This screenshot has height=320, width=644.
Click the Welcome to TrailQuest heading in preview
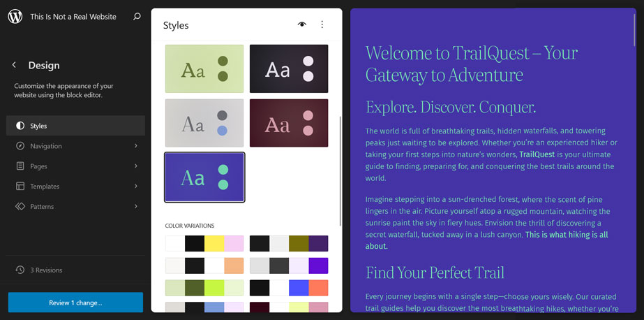point(472,64)
